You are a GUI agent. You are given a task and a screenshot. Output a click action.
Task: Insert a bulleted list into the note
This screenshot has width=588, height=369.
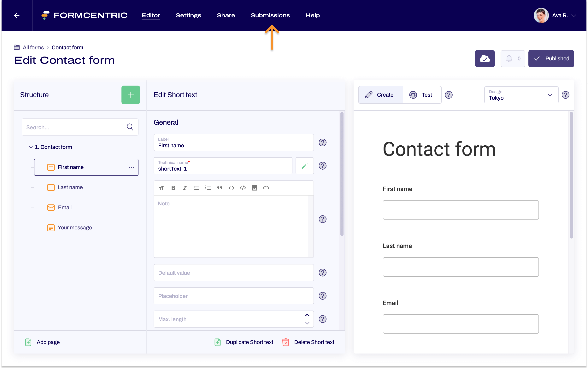[x=197, y=188]
